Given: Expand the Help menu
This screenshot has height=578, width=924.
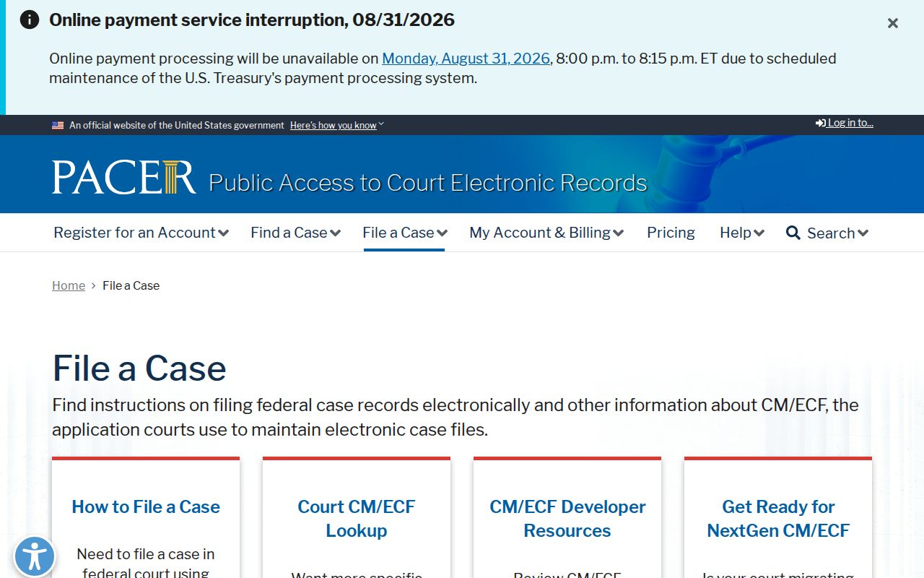Looking at the screenshot, I should [742, 233].
